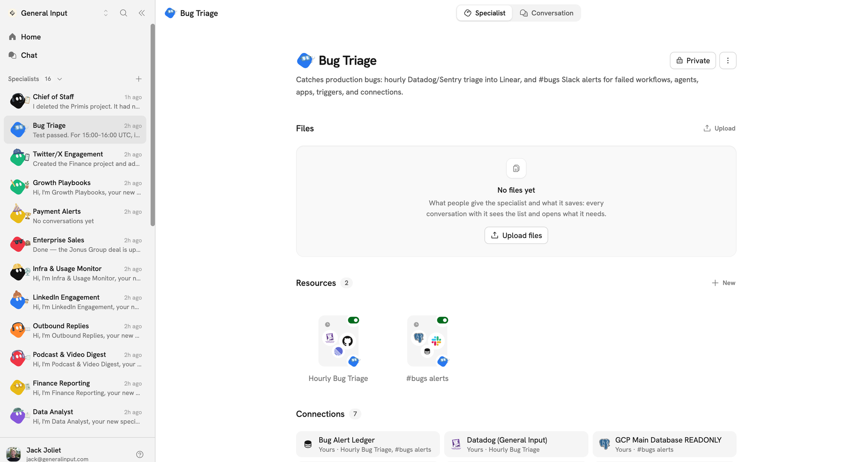The width and height of the screenshot is (868, 462).
Task: Click the GCP Main Database PostgreSQL icon
Action: tap(604, 444)
